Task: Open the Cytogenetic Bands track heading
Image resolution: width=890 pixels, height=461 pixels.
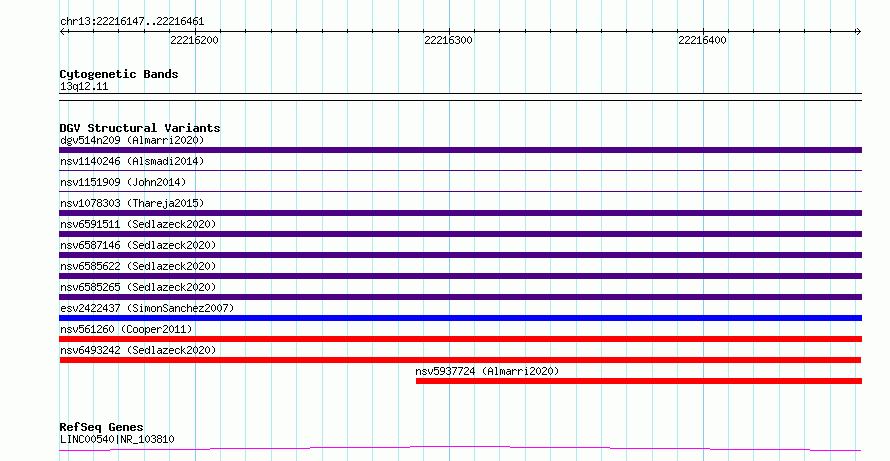Action: pyautogui.click(x=119, y=74)
